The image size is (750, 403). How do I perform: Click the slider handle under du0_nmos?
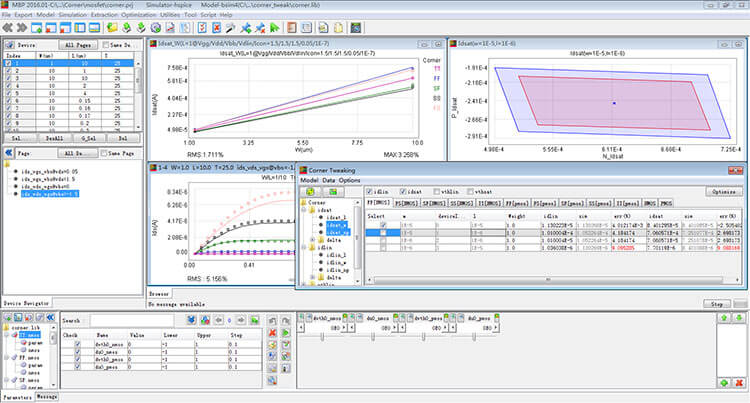[x=373, y=337]
